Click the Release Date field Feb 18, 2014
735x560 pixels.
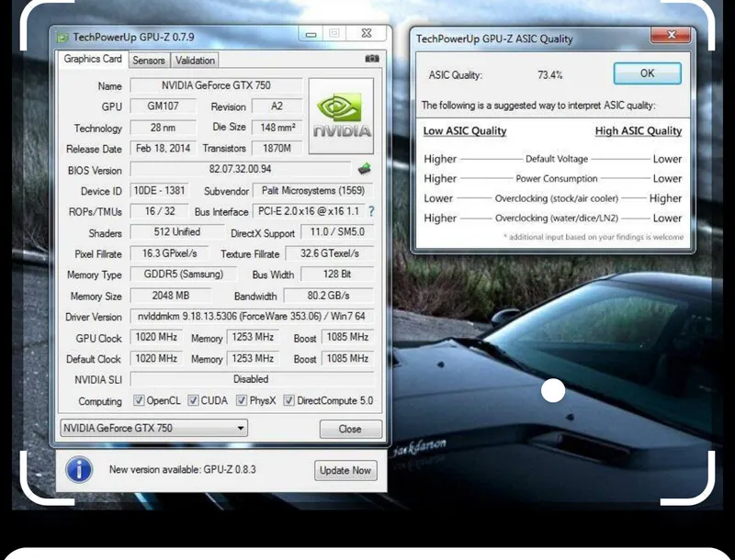pyautogui.click(x=164, y=149)
